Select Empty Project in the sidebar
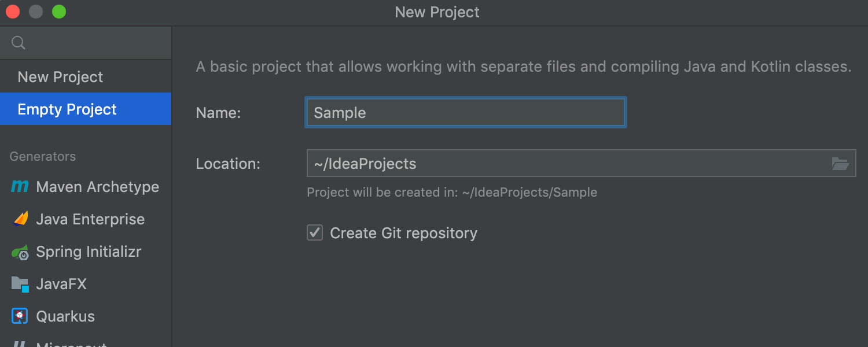This screenshot has height=347, width=868. click(x=67, y=109)
